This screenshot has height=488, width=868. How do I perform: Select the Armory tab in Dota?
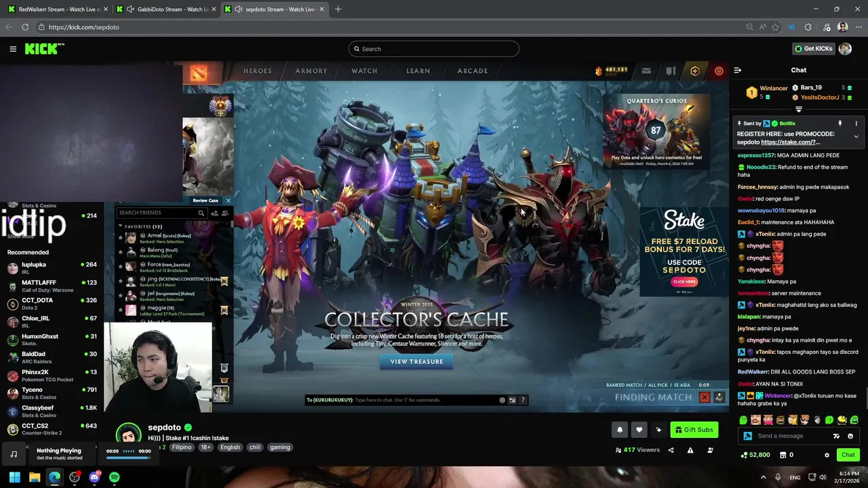tap(311, 70)
